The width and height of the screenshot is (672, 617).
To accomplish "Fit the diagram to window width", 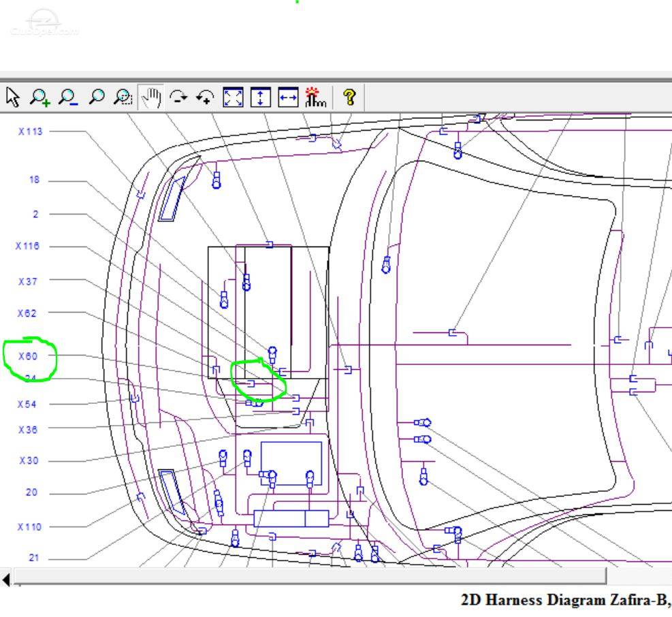I will pos(288,97).
